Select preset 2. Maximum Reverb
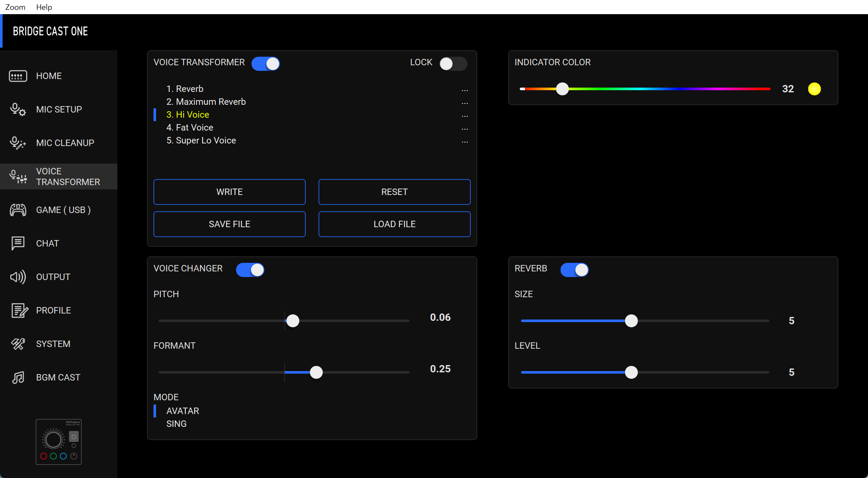The height and width of the screenshot is (478, 868). pos(206,102)
